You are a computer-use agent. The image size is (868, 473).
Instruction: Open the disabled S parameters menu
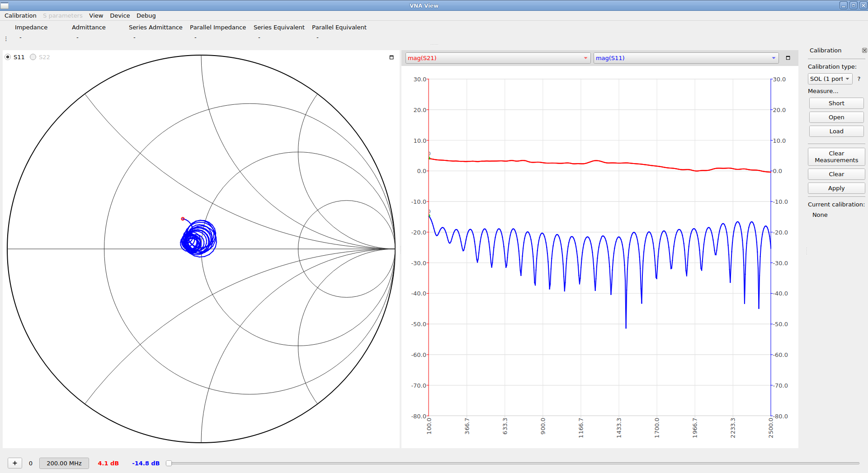63,15
